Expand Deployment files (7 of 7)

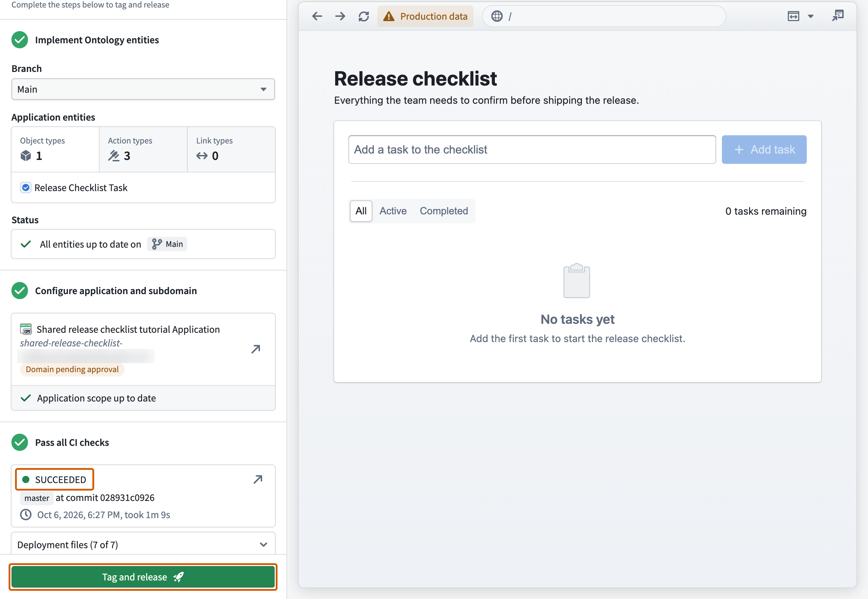pyautogui.click(x=143, y=545)
